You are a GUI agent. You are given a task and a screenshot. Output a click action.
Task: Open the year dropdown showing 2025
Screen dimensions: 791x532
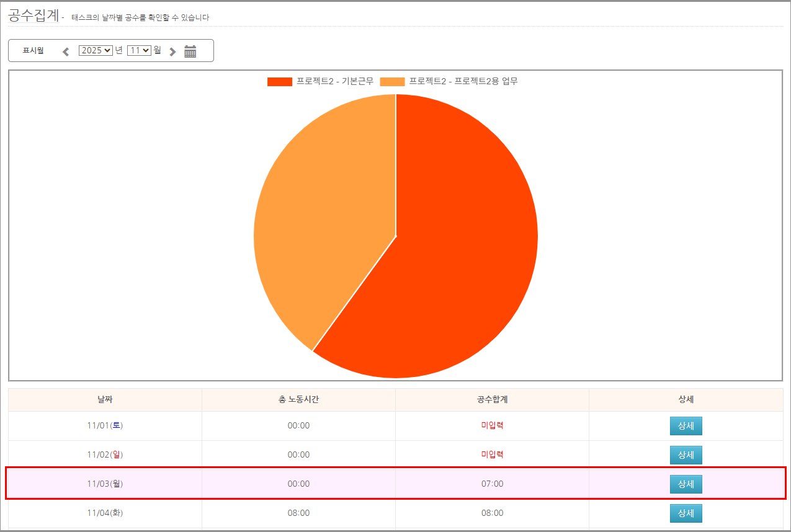(x=96, y=50)
